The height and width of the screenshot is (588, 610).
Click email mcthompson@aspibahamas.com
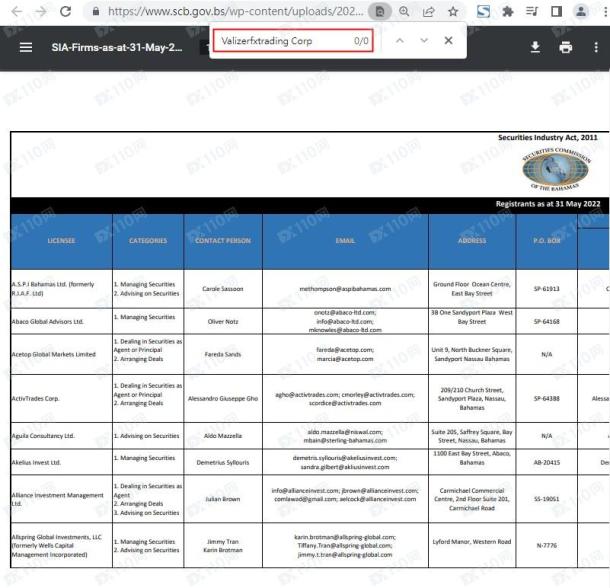tap(345, 289)
